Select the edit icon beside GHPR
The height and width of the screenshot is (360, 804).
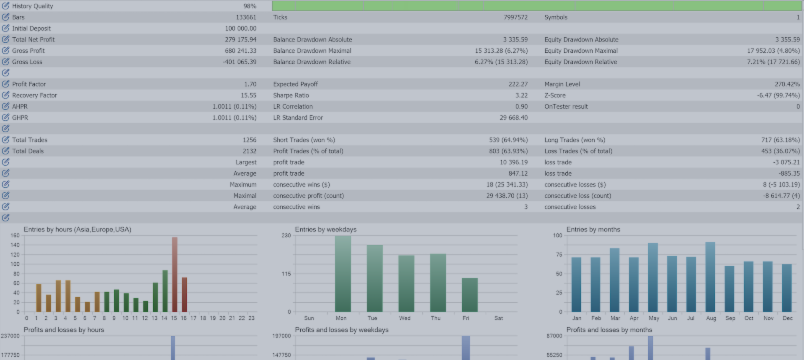pyautogui.click(x=6, y=117)
